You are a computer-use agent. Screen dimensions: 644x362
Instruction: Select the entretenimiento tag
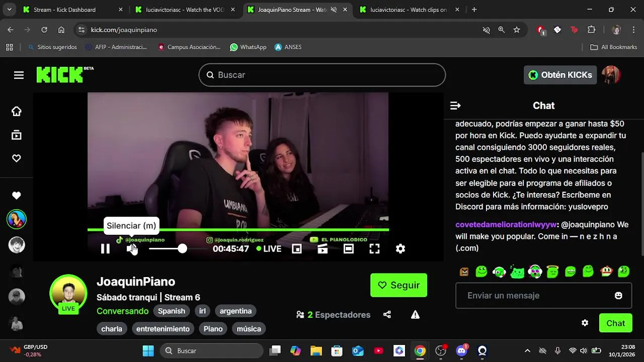[x=163, y=329]
